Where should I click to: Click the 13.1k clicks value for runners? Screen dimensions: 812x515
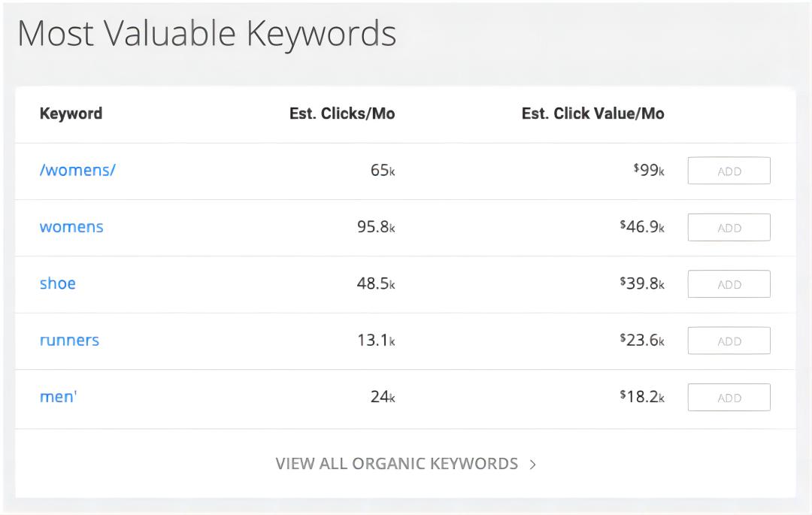coord(375,341)
